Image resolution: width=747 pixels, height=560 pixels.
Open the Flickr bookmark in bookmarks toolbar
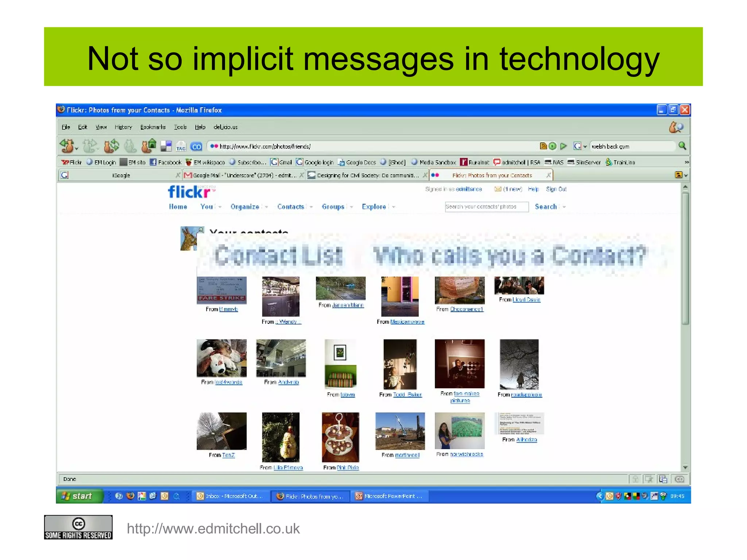71,162
